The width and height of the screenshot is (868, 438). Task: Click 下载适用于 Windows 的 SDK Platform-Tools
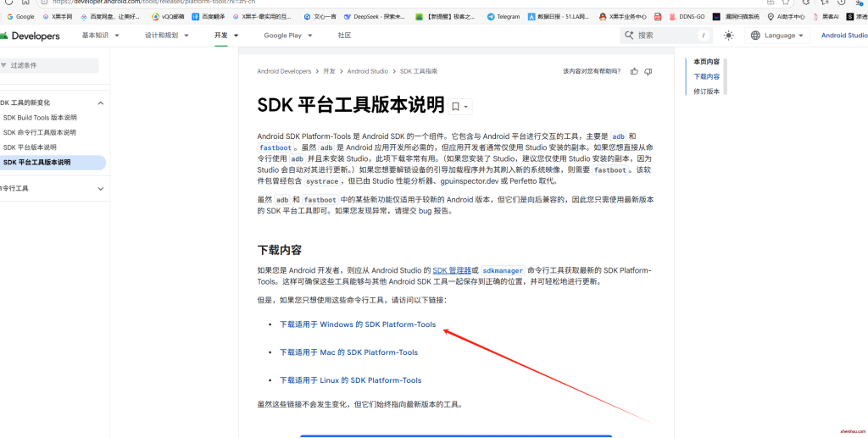point(358,324)
